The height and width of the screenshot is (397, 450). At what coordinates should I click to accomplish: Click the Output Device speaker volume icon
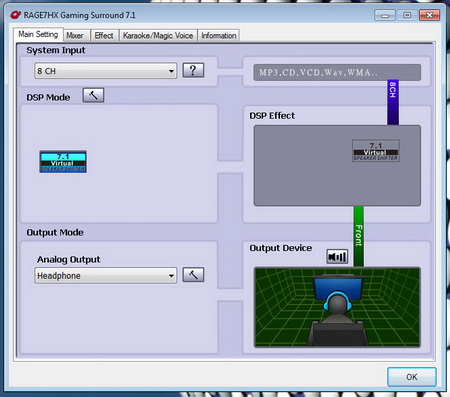(x=337, y=256)
